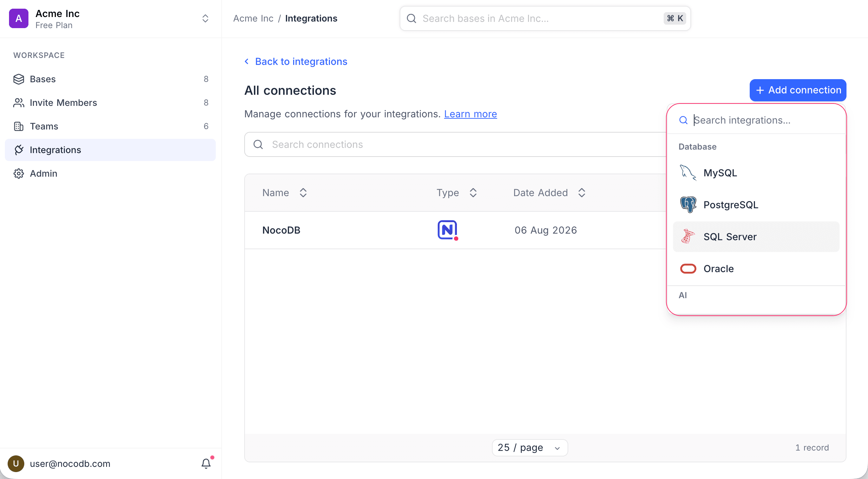The height and width of the screenshot is (479, 868).
Task: Click the 1 record count text
Action: click(812, 448)
